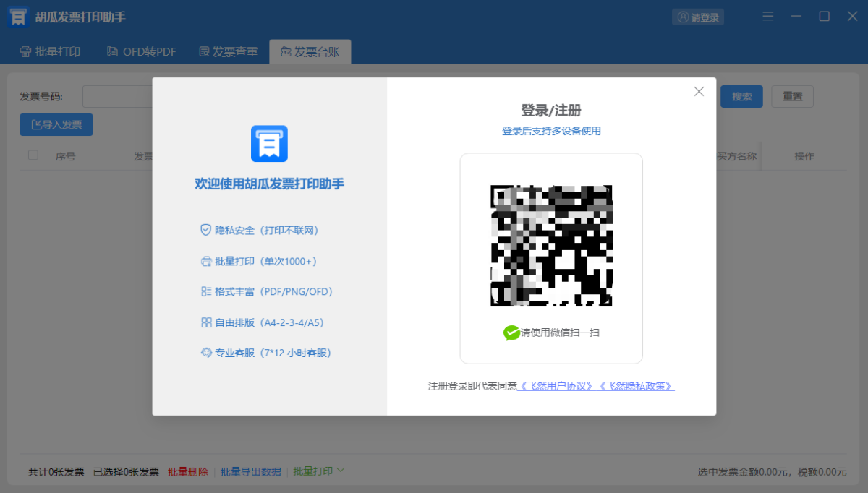The width and height of the screenshot is (868, 493).
Task: Switch to the OFD转PDF tab
Action: 141,51
